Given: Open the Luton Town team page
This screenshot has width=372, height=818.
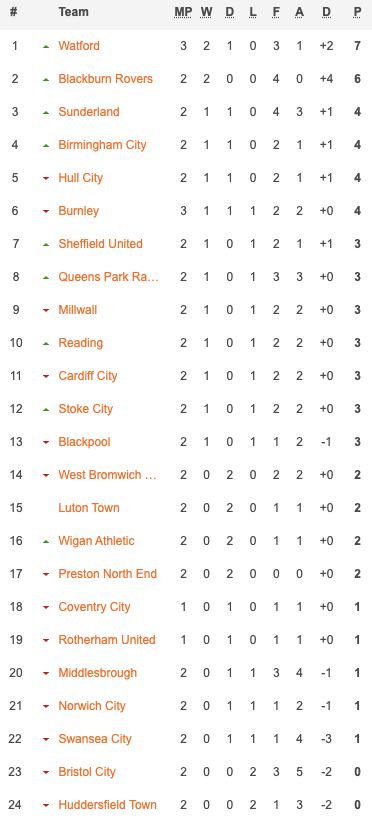Looking at the screenshot, I should (x=89, y=508).
